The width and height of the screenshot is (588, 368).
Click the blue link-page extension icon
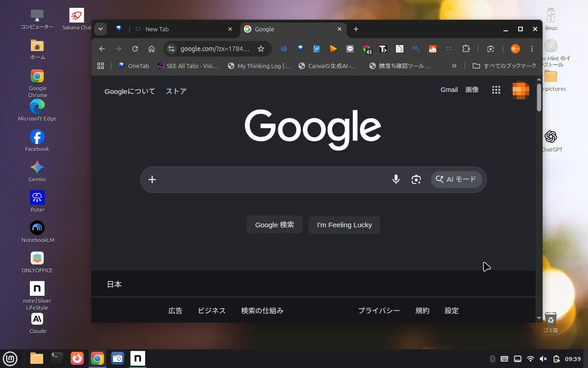[x=317, y=49]
